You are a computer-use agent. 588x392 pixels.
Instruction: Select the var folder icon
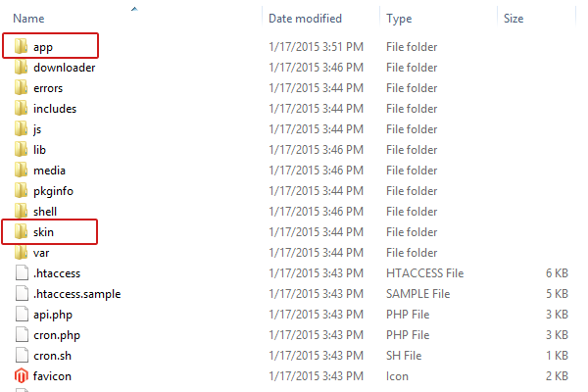(x=21, y=253)
